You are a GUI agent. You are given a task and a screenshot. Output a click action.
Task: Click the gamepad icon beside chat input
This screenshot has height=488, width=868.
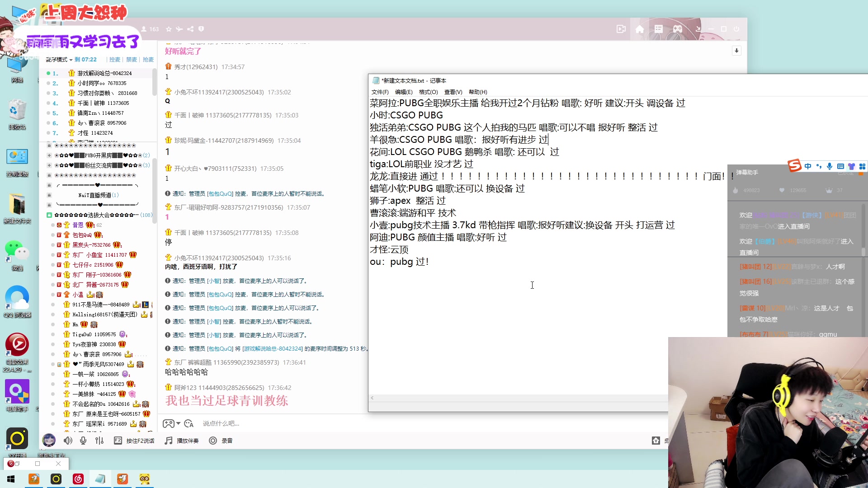(169, 423)
